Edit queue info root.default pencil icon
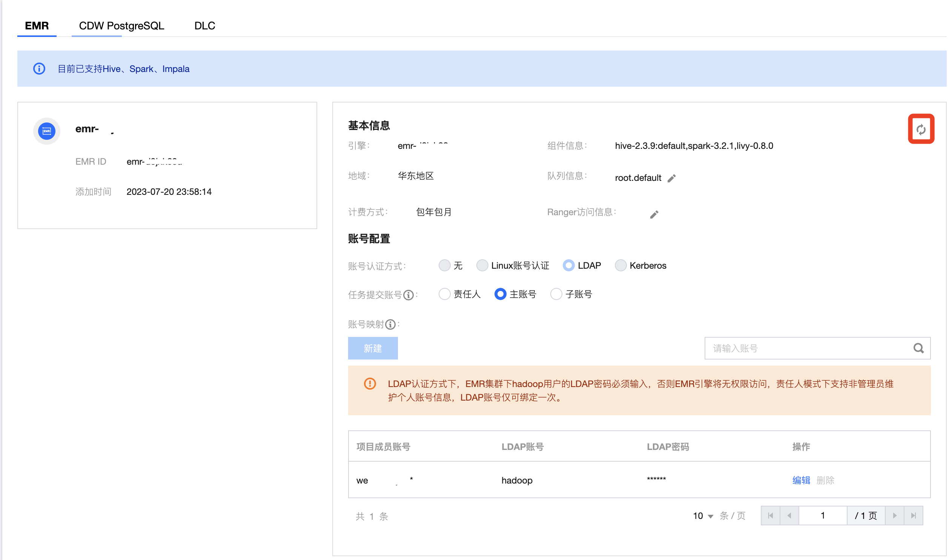This screenshot has height=560, width=949. tap(671, 178)
